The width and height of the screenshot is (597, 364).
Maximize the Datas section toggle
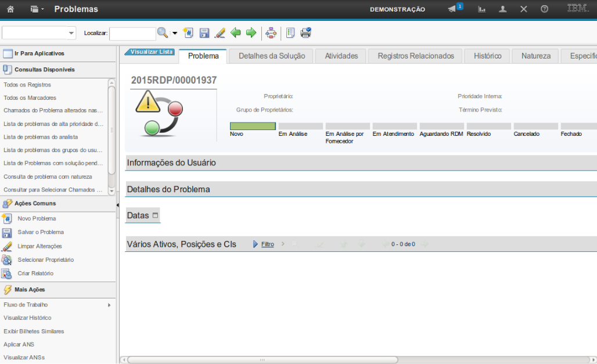155,215
